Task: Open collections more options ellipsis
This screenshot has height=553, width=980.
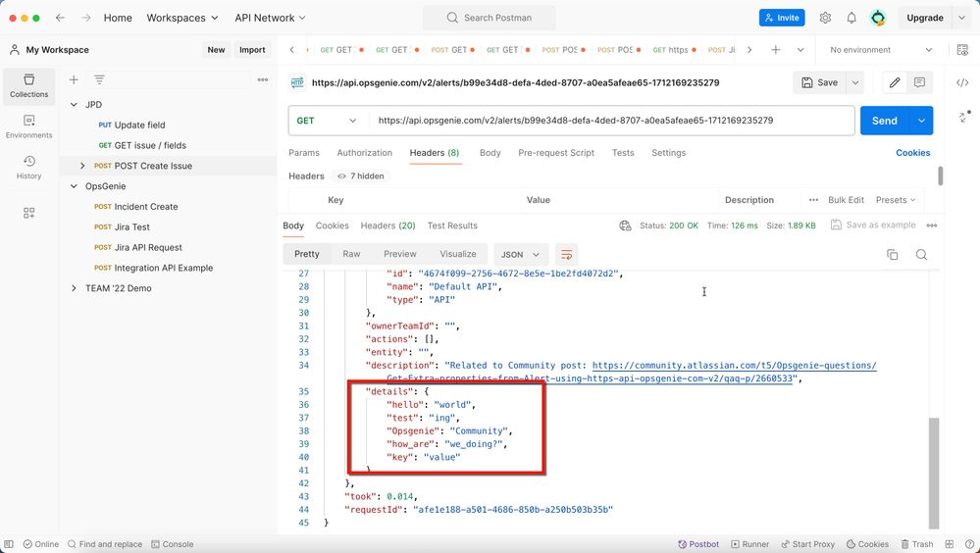Action: coord(263,79)
